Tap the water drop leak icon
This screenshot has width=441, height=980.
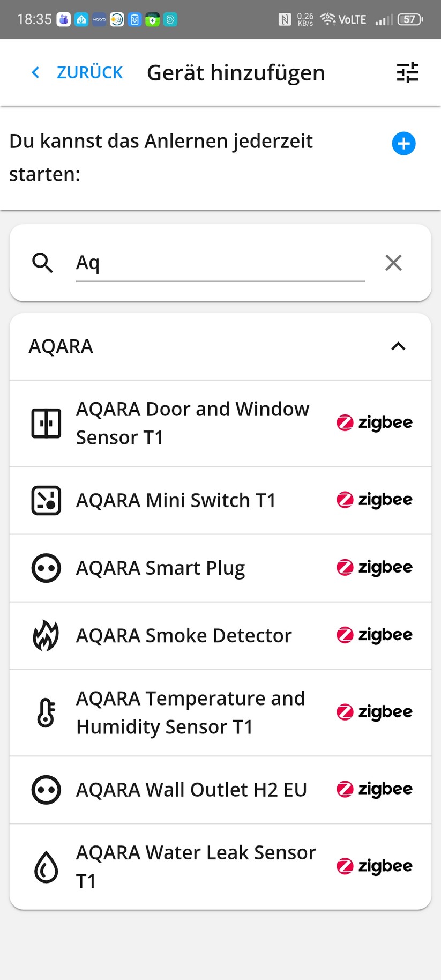coord(46,866)
